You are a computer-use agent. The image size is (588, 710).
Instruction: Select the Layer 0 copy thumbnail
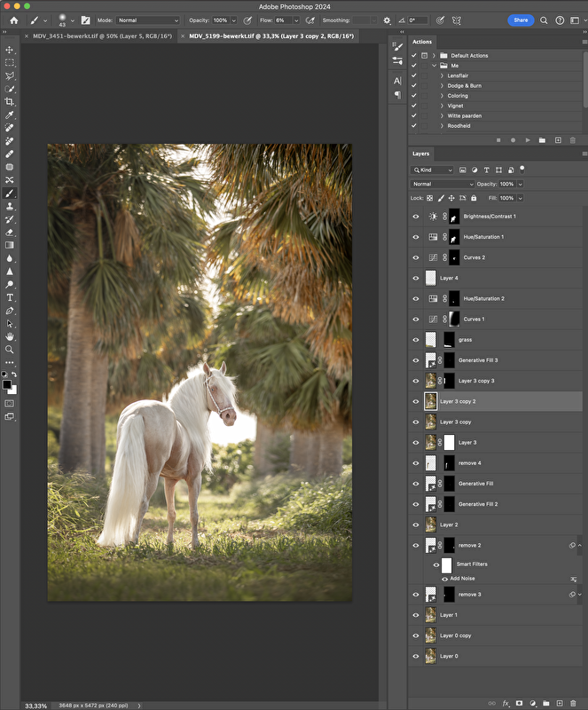431,635
